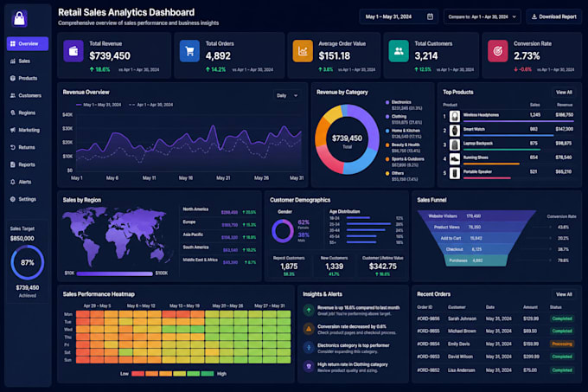This screenshot has width=588, height=392.
Task: Click the conversion rate warning triangle icon
Action: pos(309,329)
